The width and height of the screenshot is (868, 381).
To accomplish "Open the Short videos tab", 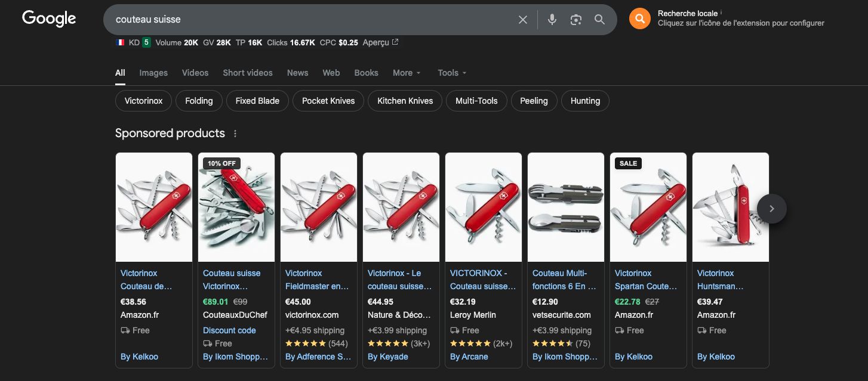I will [248, 73].
